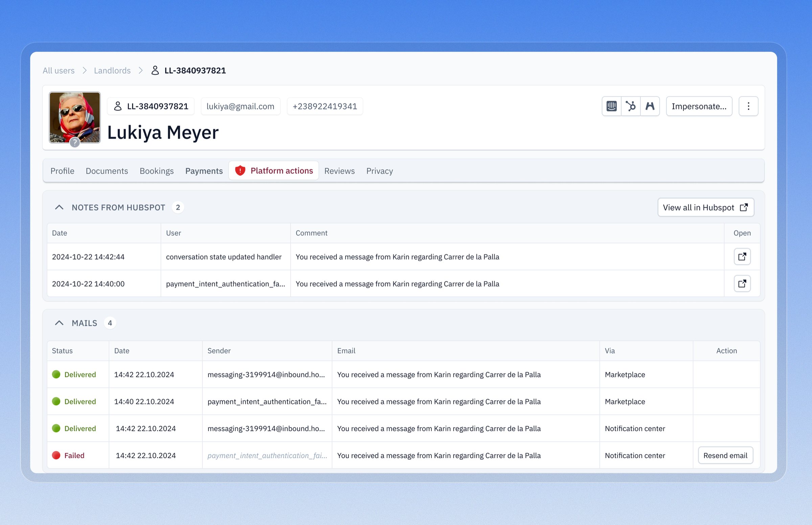Click LL-3840937821 in breadcrumb
The image size is (812, 525).
tap(195, 70)
